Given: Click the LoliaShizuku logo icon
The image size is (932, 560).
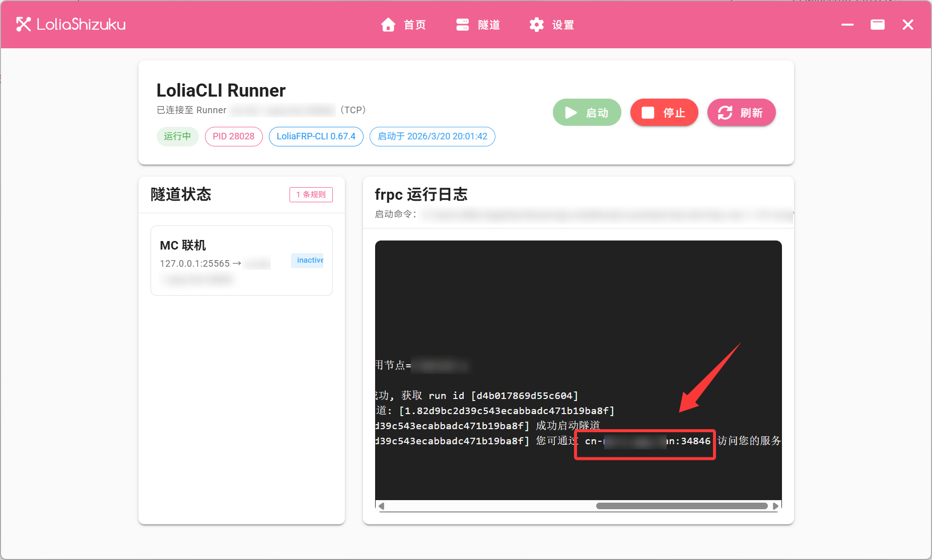Looking at the screenshot, I should pos(23,25).
